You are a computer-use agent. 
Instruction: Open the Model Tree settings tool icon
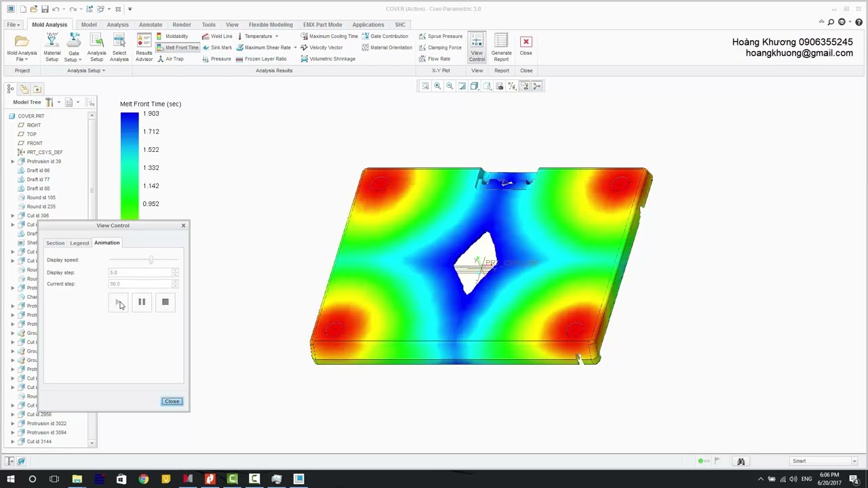click(x=50, y=102)
